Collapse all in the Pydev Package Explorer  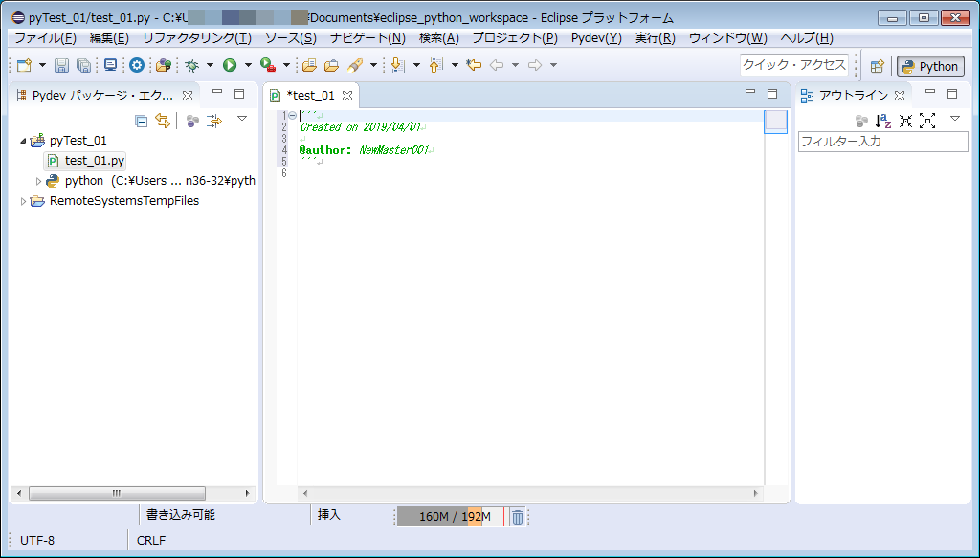[x=142, y=121]
